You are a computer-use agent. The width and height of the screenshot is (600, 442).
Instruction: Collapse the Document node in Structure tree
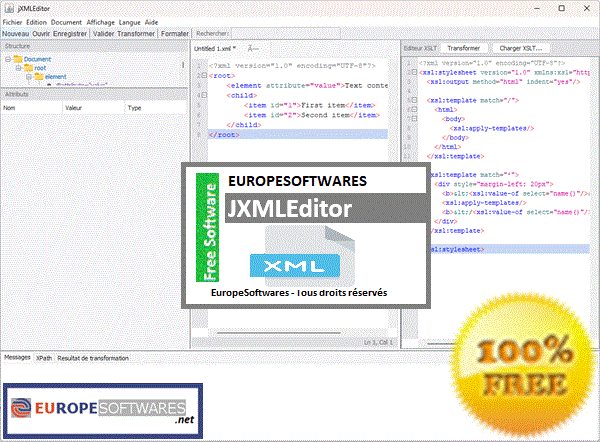click(8, 59)
